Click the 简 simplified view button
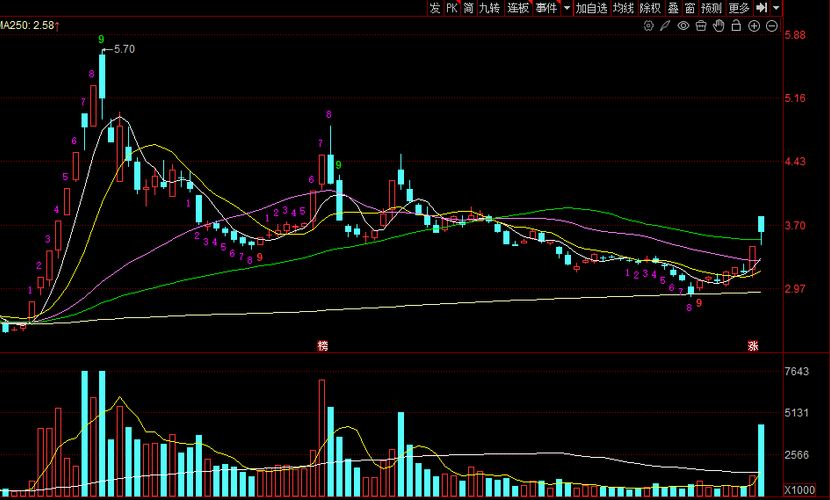The height and width of the screenshot is (500, 830). click(468, 8)
